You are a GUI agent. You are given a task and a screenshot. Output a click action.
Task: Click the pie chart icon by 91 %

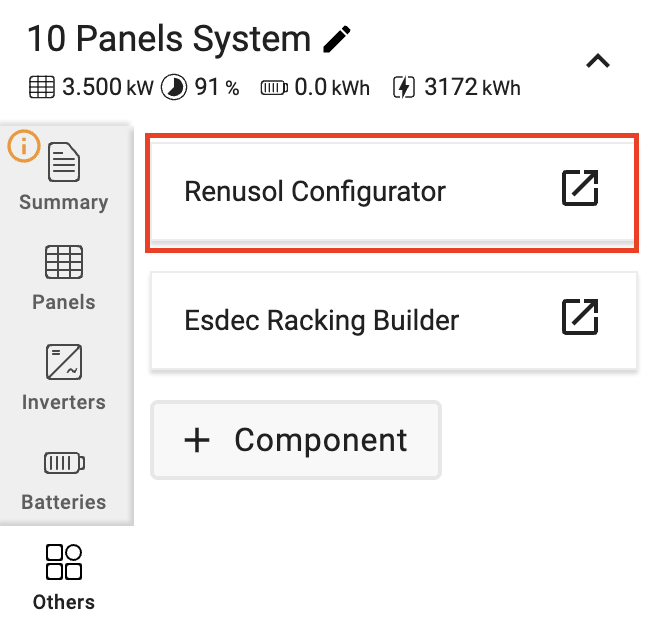174,87
